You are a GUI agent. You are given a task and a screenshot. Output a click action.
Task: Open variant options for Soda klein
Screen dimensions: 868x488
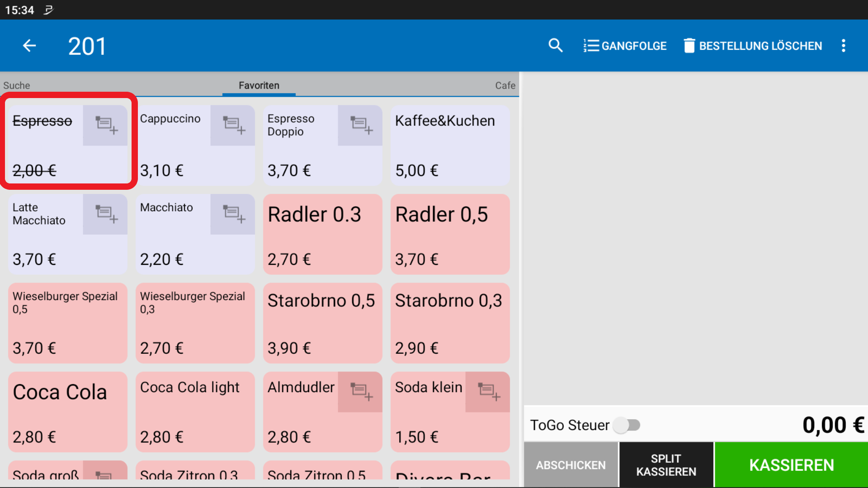tap(487, 392)
